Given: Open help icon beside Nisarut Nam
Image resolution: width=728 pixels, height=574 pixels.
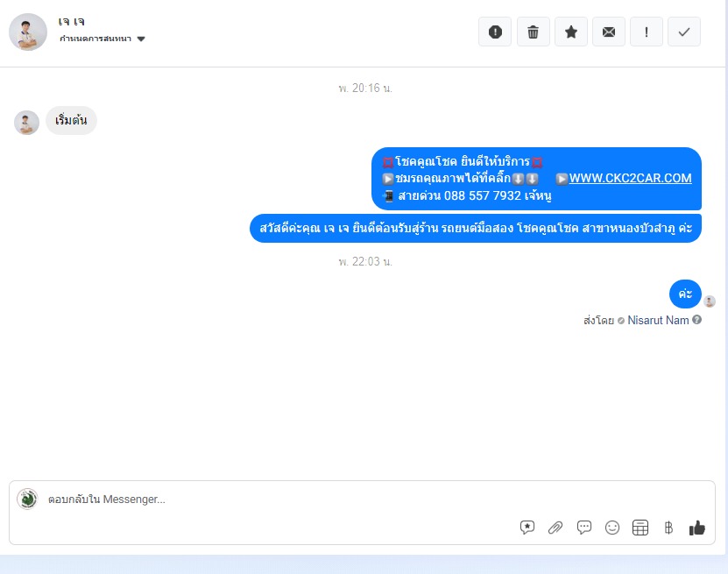Looking at the screenshot, I should (696, 320).
